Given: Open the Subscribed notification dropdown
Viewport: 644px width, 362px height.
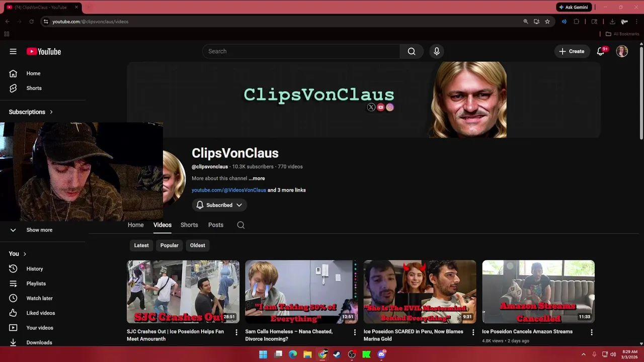Looking at the screenshot, I should [219, 205].
